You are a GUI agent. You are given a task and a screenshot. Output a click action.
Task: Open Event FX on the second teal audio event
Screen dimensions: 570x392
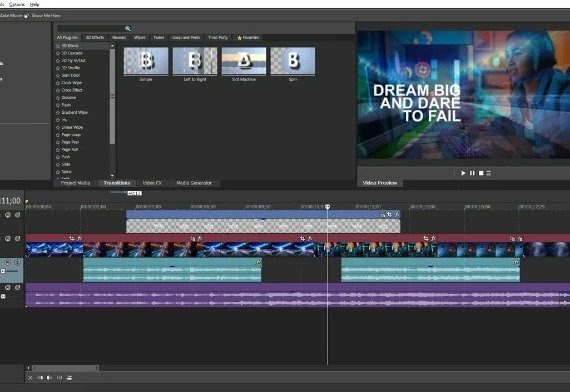[x=517, y=262]
